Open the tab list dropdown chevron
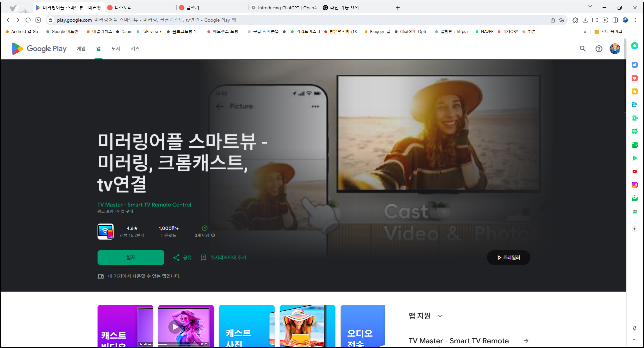The image size is (644, 348). pyautogui.click(x=590, y=6)
